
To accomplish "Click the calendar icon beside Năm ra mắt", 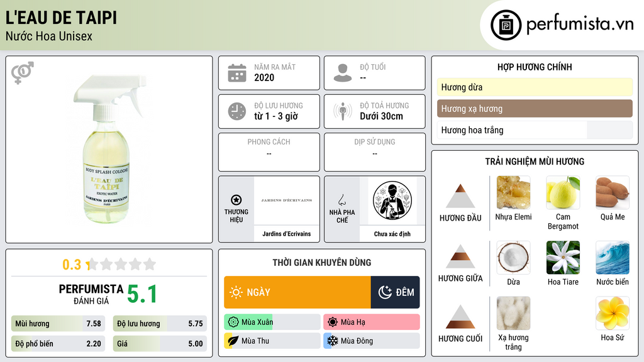I will (237, 73).
